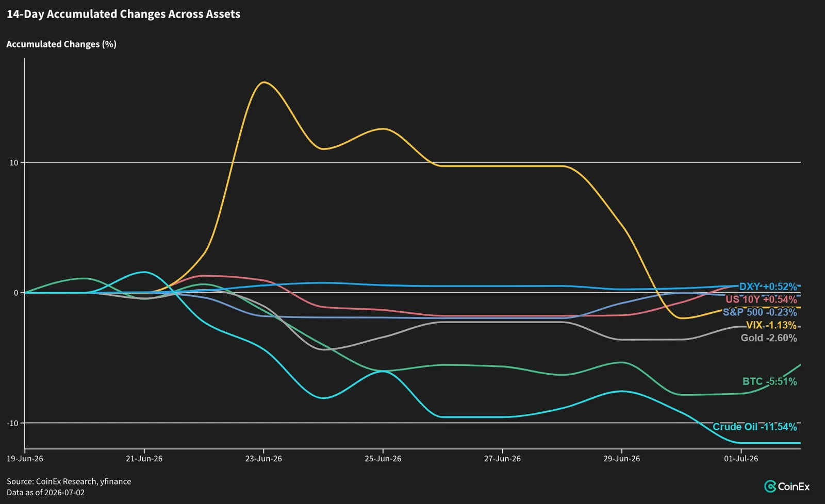Pick the VIX -1.13% series label
825x504 pixels.
[x=771, y=325]
